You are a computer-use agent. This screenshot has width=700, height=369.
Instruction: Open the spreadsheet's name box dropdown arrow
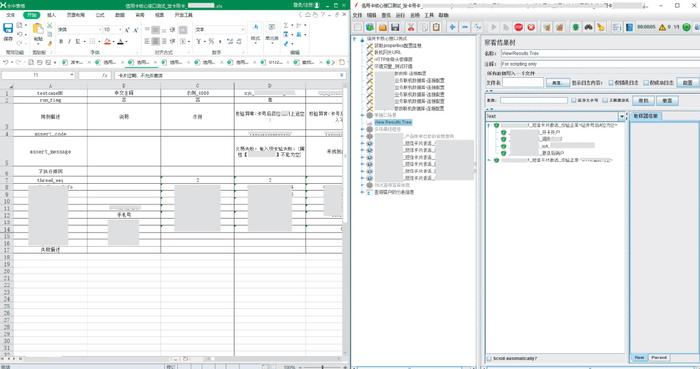coord(71,75)
